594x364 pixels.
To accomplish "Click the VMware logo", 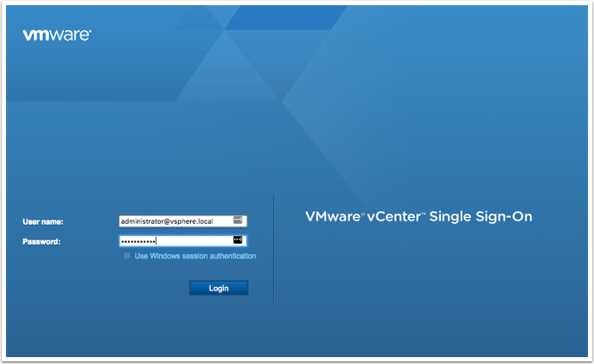I will pos(56,35).
